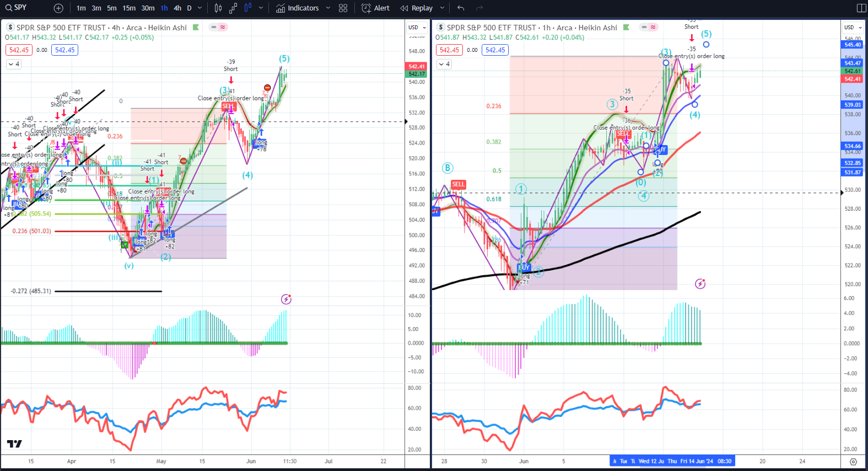This screenshot has width=868, height=471.
Task: Expand the dropdown arrow next to Replay
Action: coord(442,8)
